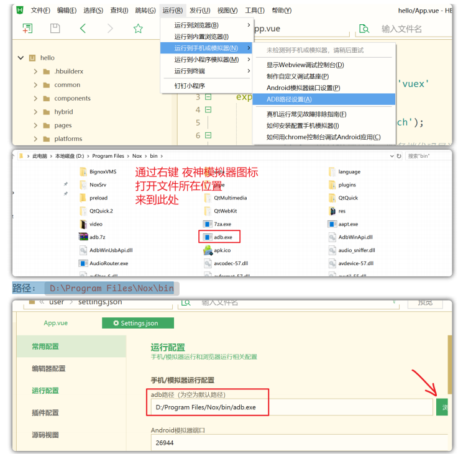This screenshot has height=454, width=476.
Task: Open 常用配置 settings section
Action: pyautogui.click(x=71, y=347)
